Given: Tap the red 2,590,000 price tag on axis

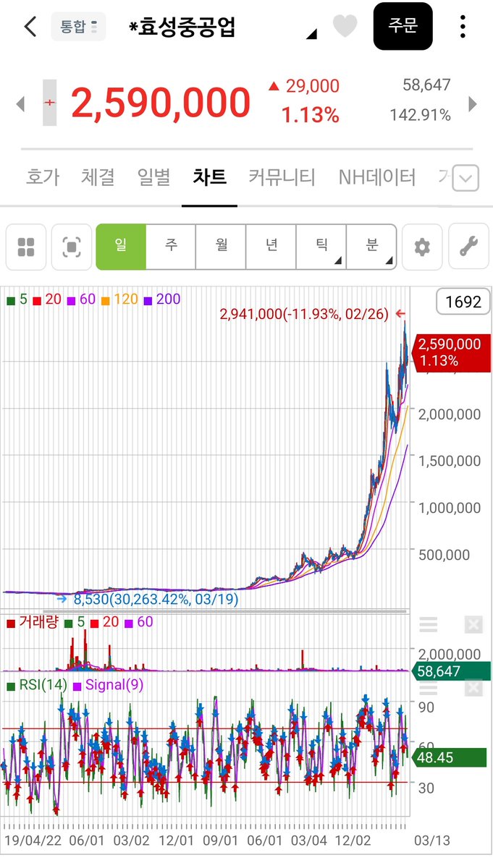Looking at the screenshot, I should click(x=450, y=352).
